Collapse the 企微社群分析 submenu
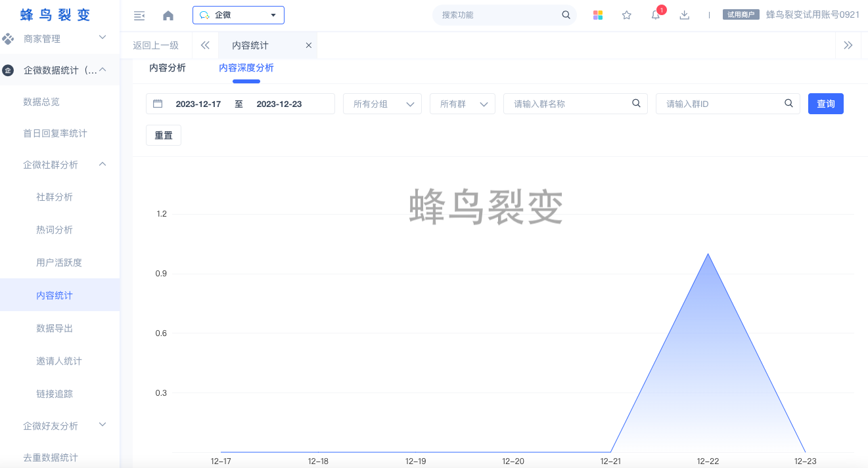 pos(103,164)
